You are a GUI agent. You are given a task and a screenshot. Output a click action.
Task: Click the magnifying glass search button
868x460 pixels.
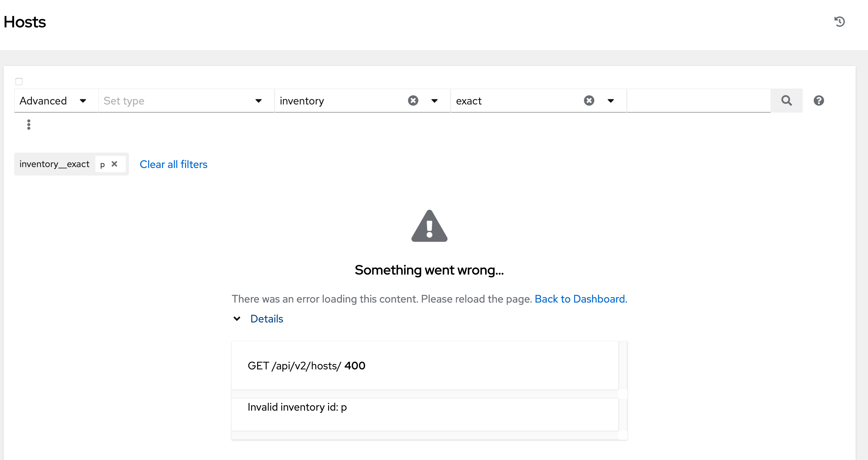(786, 101)
